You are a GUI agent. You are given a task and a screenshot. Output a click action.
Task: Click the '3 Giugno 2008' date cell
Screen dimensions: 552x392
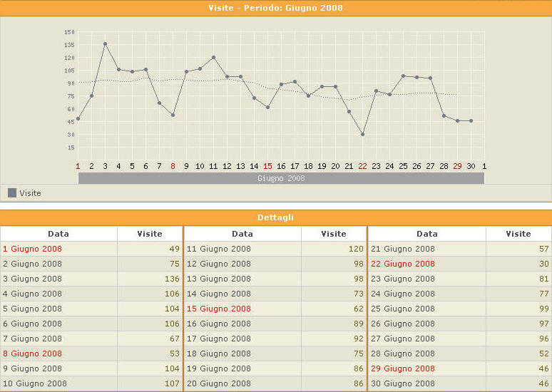click(x=58, y=279)
